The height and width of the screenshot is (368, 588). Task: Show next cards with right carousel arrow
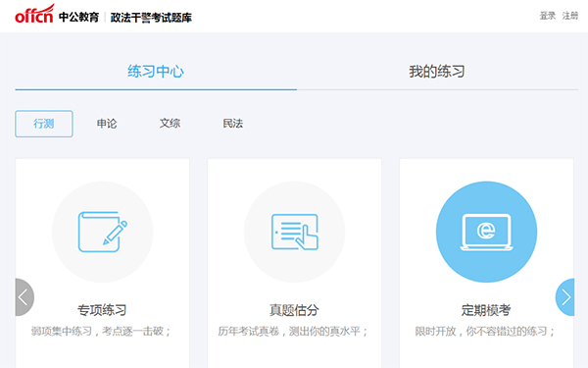coord(564,297)
